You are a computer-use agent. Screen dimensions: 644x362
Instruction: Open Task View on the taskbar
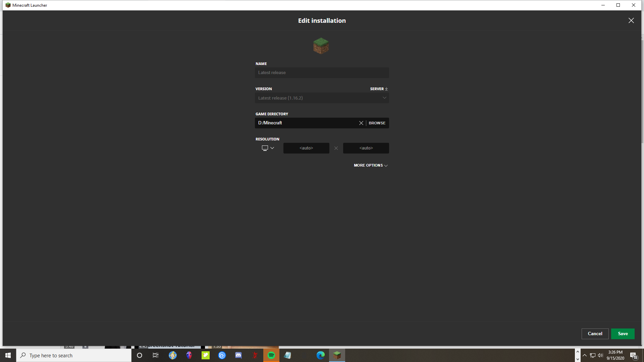156,355
